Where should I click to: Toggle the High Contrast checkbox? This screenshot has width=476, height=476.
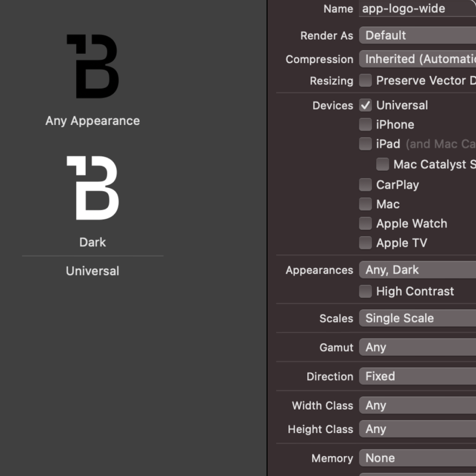pos(365,291)
